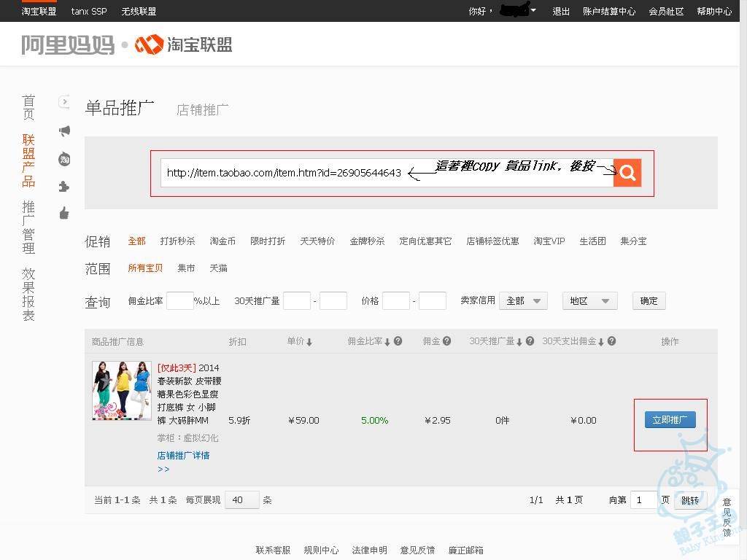
Task: Open 规则中心 footer link
Action: (321, 550)
